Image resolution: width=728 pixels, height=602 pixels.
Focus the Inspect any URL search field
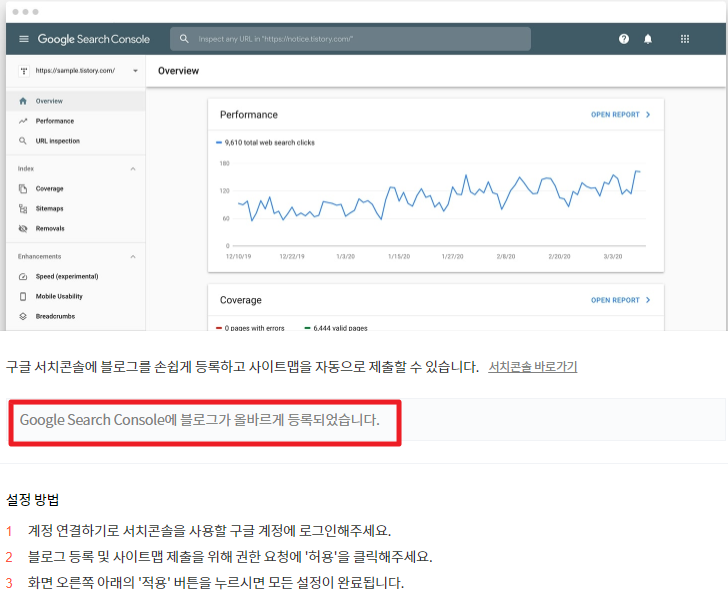point(351,39)
